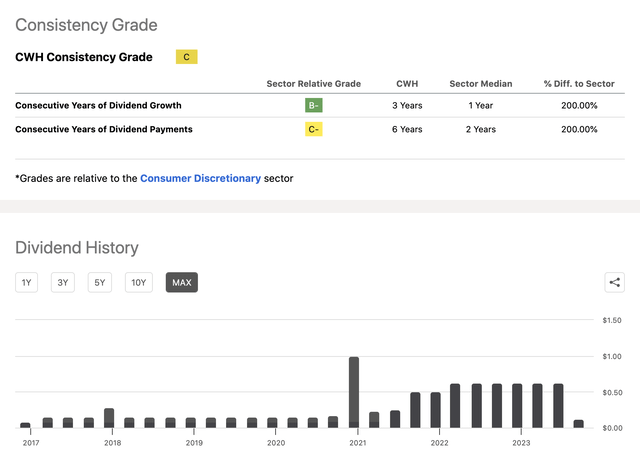The height and width of the screenshot is (470, 640).
Task: Click the Dividend History section heading
Action: (x=77, y=248)
